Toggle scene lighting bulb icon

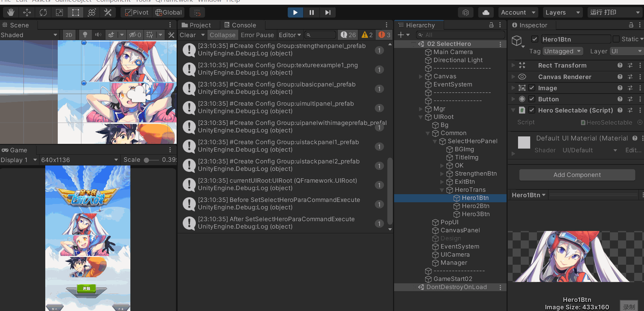pos(85,35)
